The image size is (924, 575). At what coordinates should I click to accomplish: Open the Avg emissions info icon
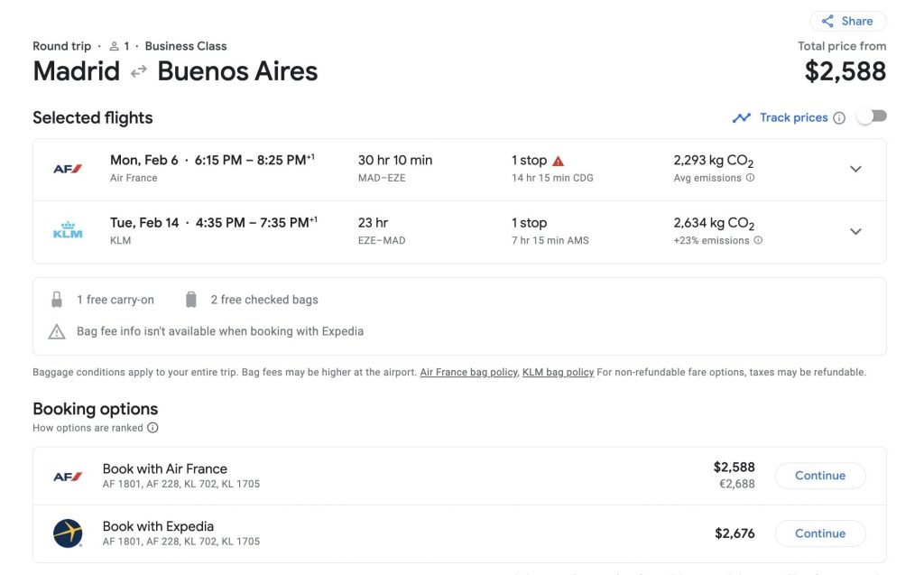[x=750, y=178]
